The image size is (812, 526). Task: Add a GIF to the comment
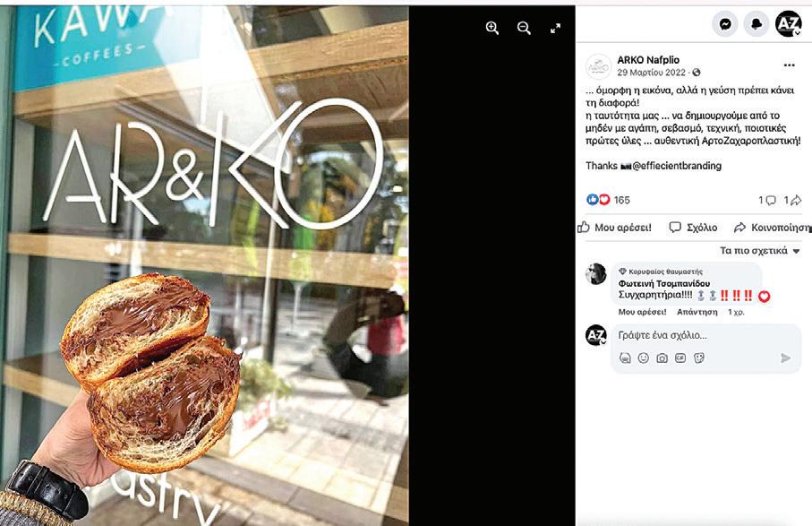[680, 358]
